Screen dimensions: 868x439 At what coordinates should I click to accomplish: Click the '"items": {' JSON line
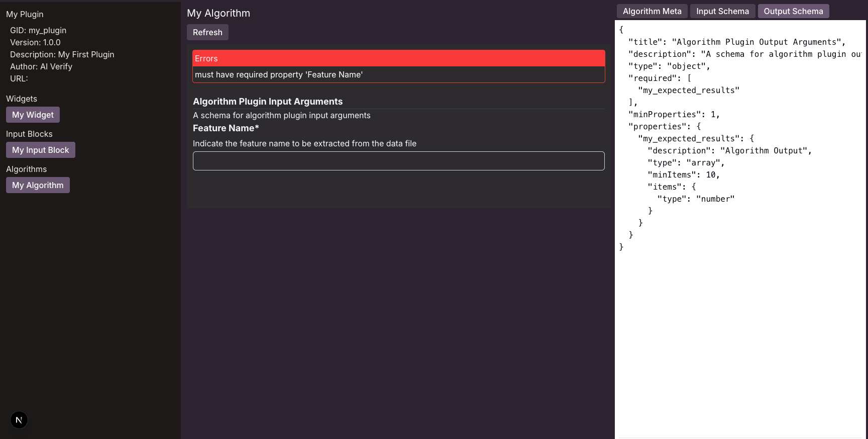[672, 187]
